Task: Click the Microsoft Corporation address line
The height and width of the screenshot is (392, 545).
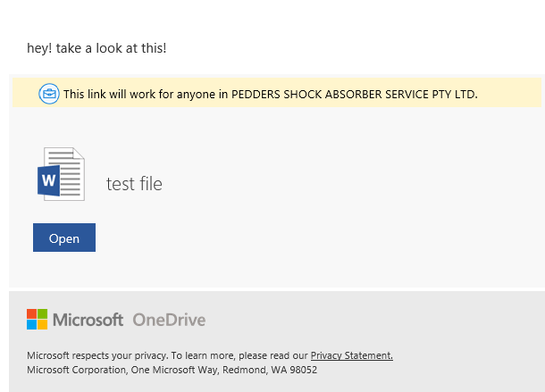Action: (172, 370)
